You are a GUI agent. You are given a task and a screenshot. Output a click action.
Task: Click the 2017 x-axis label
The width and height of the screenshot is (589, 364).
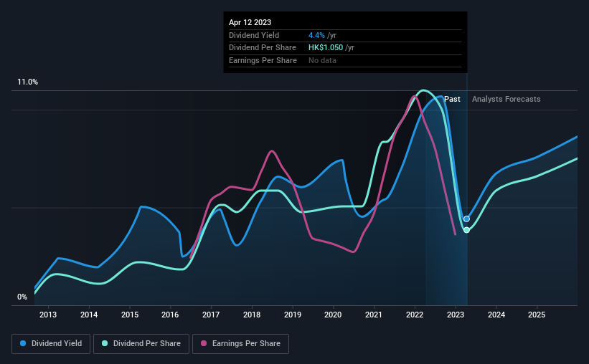211,315
